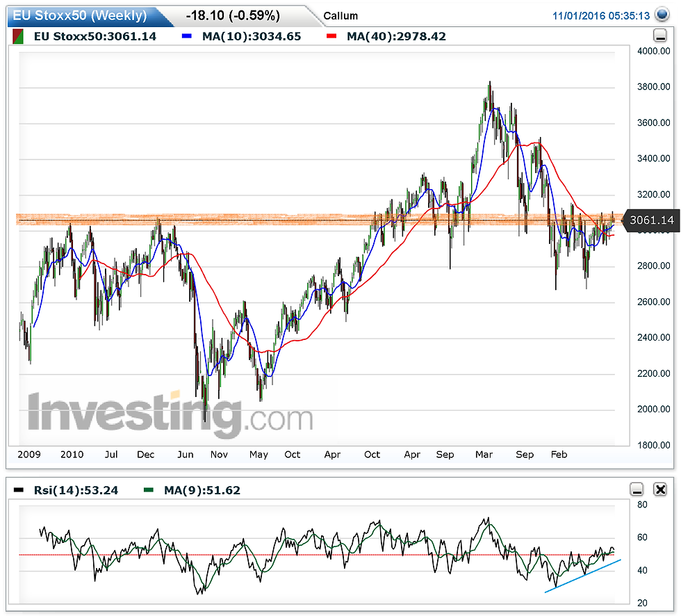Click the 2600.00 price axis label
Viewport: 681px width, 616px height.
pyautogui.click(x=654, y=302)
